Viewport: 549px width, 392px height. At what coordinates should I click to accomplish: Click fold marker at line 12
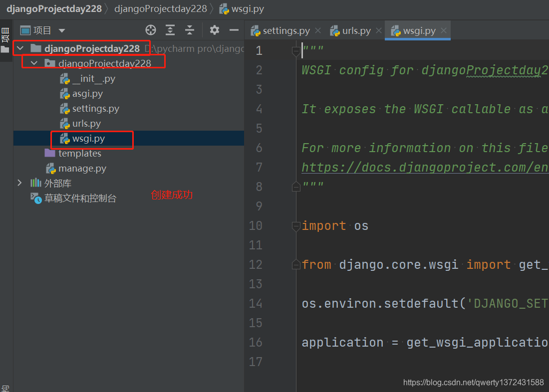pos(296,265)
